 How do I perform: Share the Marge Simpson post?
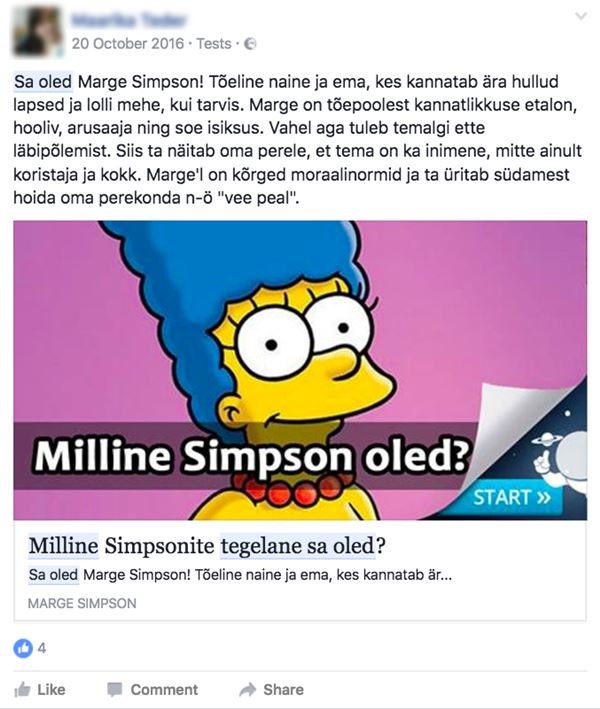(x=271, y=690)
